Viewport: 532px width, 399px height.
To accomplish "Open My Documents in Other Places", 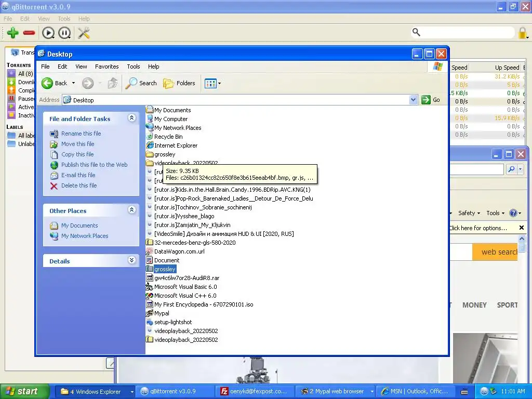I will 79,225.
